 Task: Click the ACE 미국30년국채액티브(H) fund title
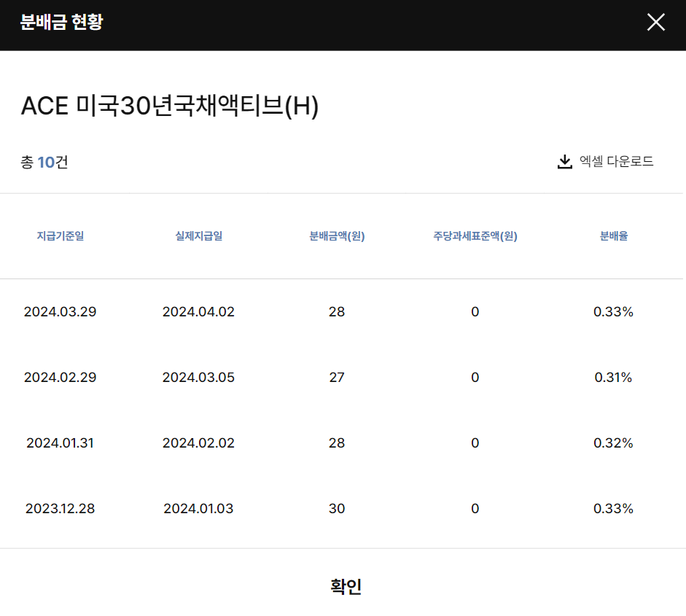pyautogui.click(x=170, y=106)
